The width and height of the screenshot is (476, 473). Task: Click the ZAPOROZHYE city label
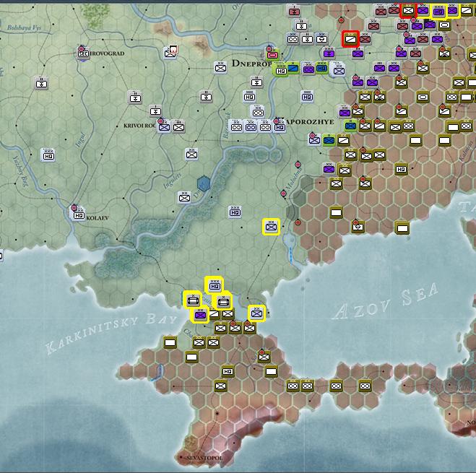pyautogui.click(x=310, y=122)
